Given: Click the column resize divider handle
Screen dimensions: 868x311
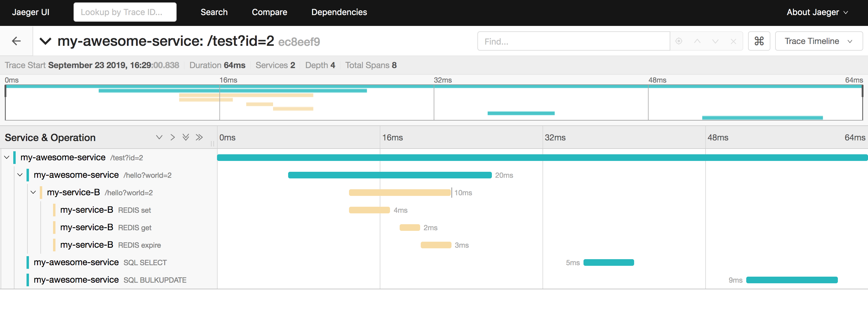Looking at the screenshot, I should [212, 144].
